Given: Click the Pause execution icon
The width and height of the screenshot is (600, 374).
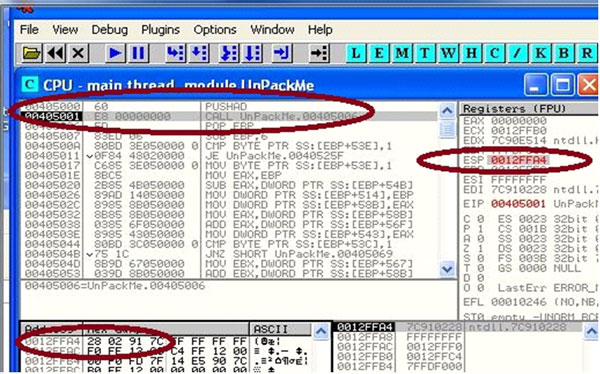Looking at the screenshot, I should 138,53.
